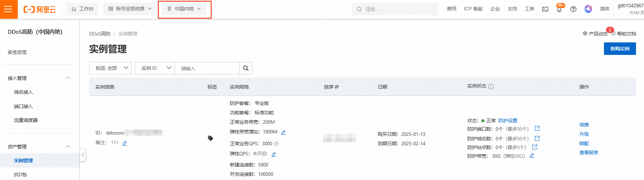This screenshot has height=180, width=644.
Task: Click the Alibaba Cloud logo
Action: (x=39, y=9)
